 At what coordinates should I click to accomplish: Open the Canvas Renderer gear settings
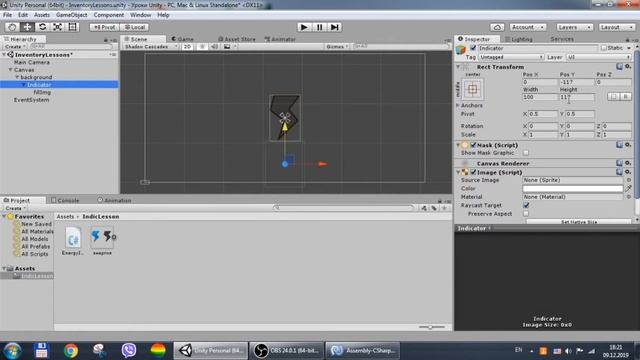(x=628, y=163)
